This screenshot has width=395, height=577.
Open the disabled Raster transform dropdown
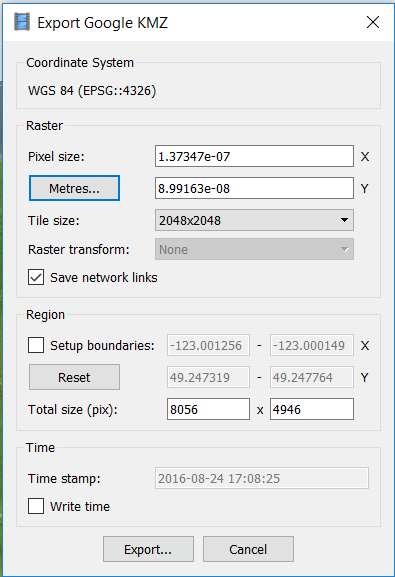coord(254,249)
